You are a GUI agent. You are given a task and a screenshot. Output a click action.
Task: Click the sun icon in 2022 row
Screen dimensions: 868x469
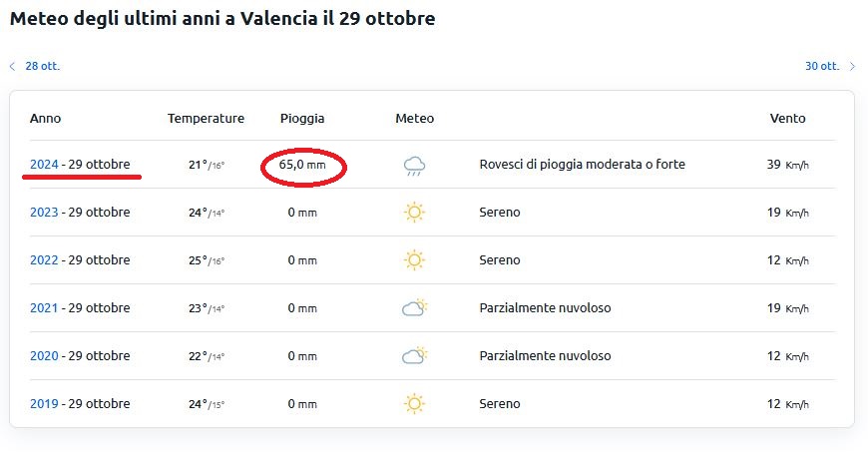tap(414, 260)
